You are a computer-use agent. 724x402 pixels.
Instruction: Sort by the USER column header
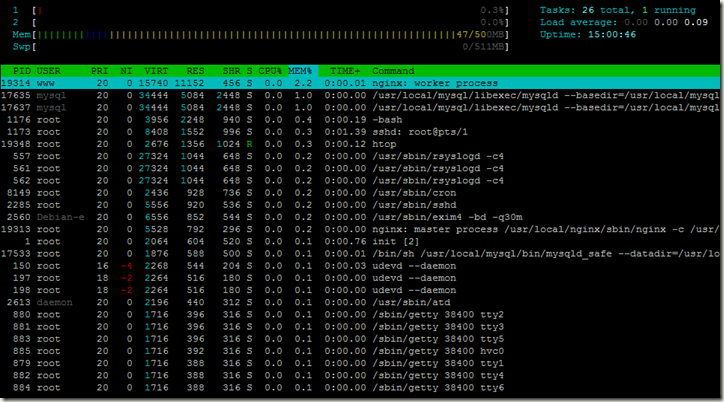tap(48, 71)
